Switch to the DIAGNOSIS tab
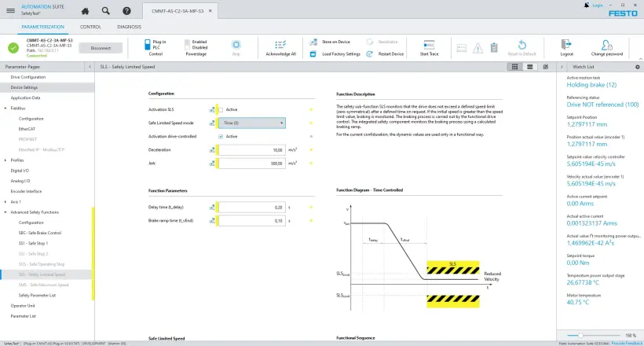The height and width of the screenshot is (346, 644). tap(129, 26)
